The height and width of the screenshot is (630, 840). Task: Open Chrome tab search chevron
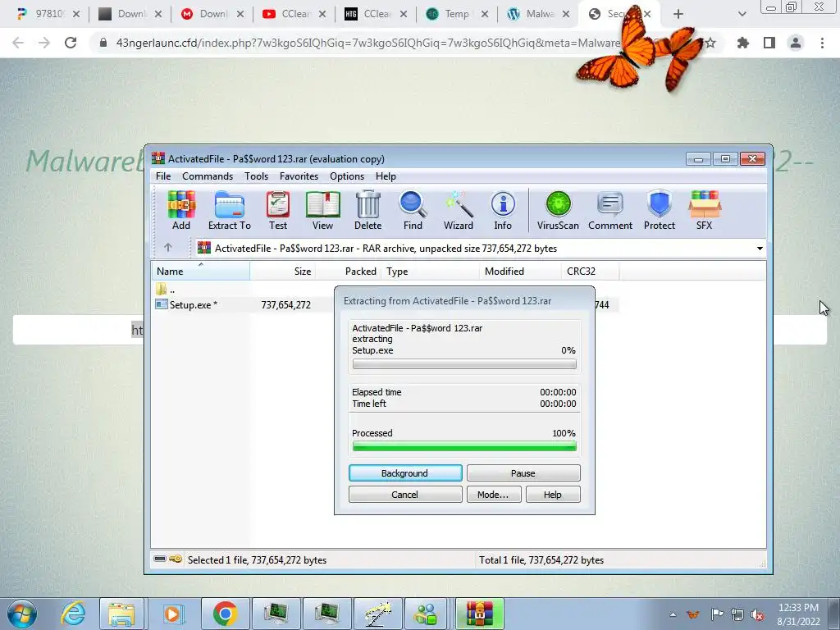[742, 14]
